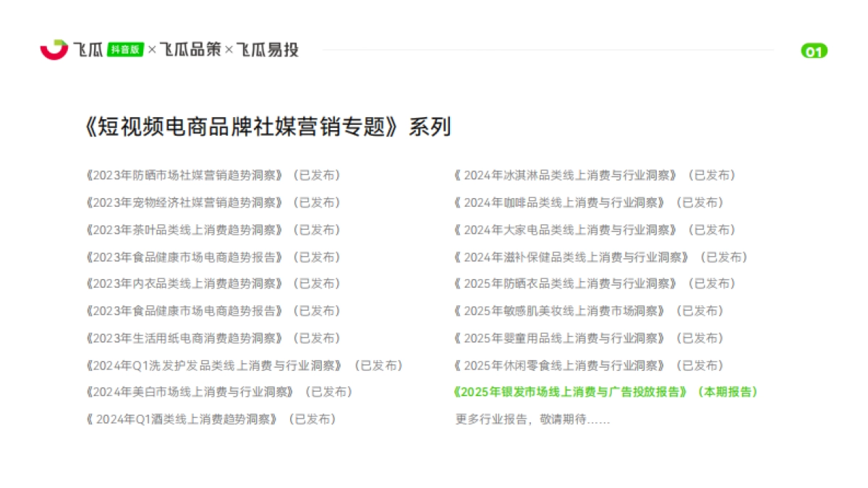Click the 更多行业报告，敬请期待 text
The image size is (868, 488).
pyautogui.click(x=532, y=419)
